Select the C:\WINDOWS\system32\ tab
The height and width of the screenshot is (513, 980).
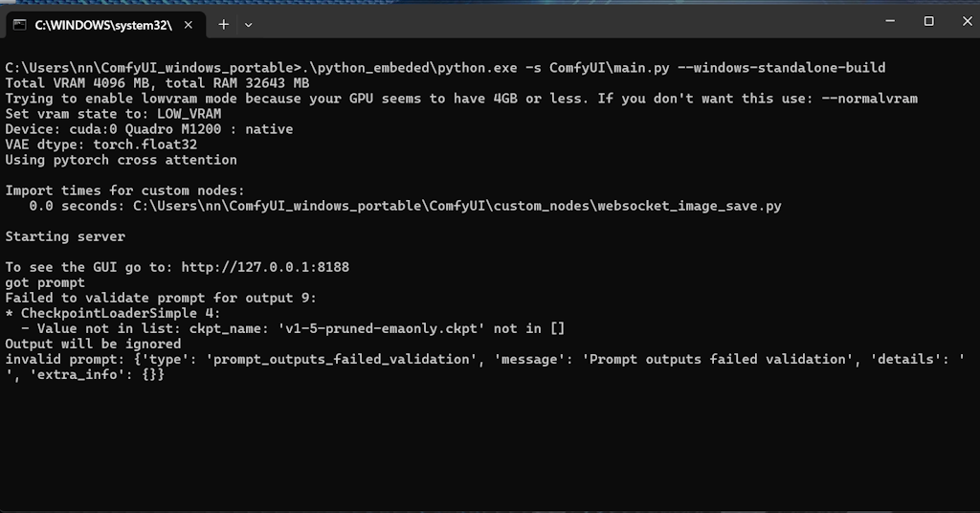coord(102,25)
